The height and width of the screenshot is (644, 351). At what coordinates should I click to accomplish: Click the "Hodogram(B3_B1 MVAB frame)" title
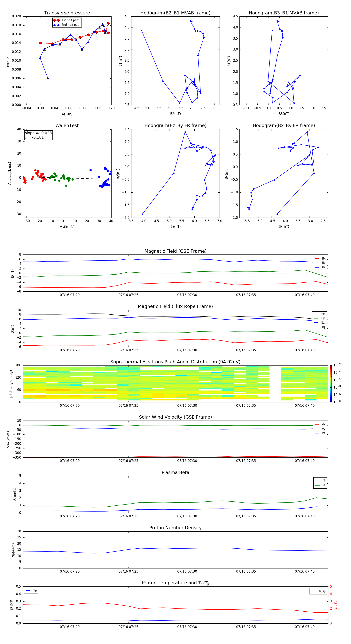(284, 13)
